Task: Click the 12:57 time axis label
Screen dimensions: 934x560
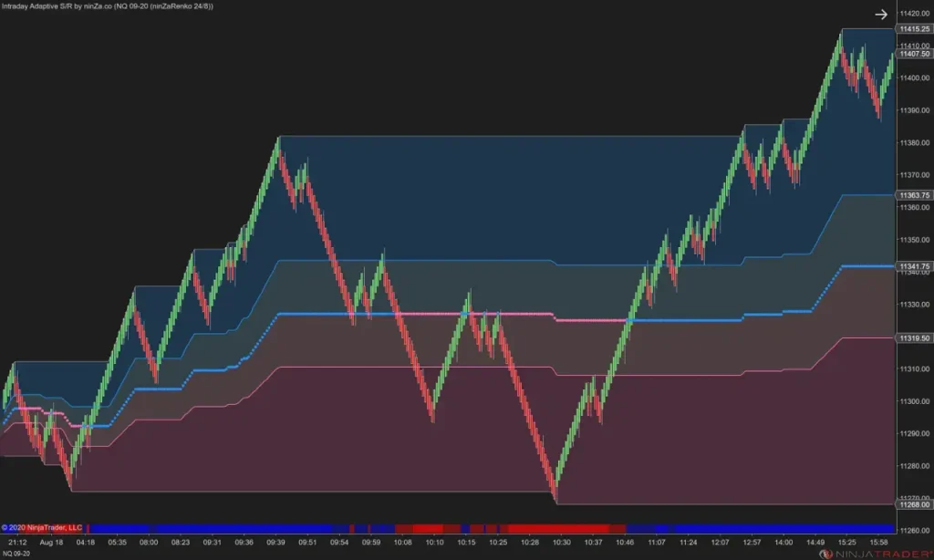Action: [752, 542]
